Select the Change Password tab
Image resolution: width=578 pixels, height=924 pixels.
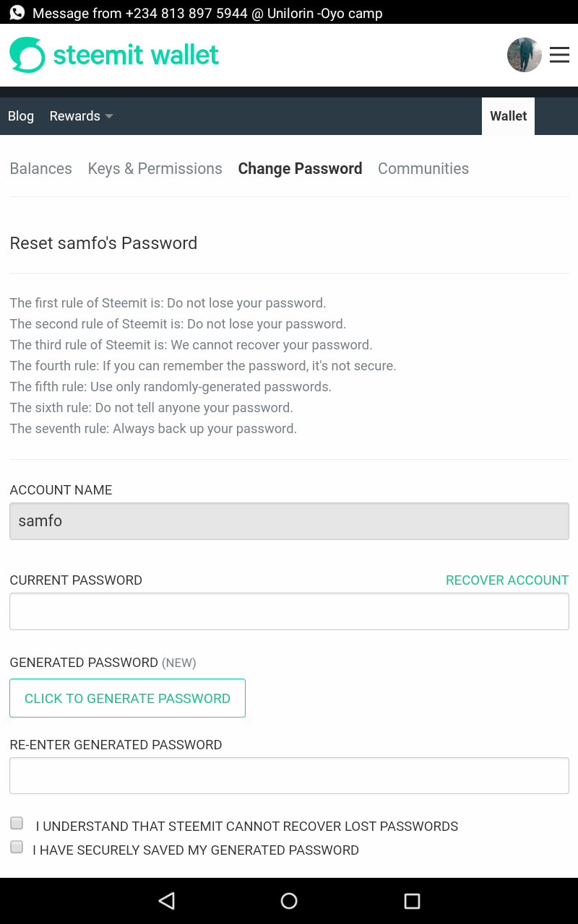tap(300, 168)
